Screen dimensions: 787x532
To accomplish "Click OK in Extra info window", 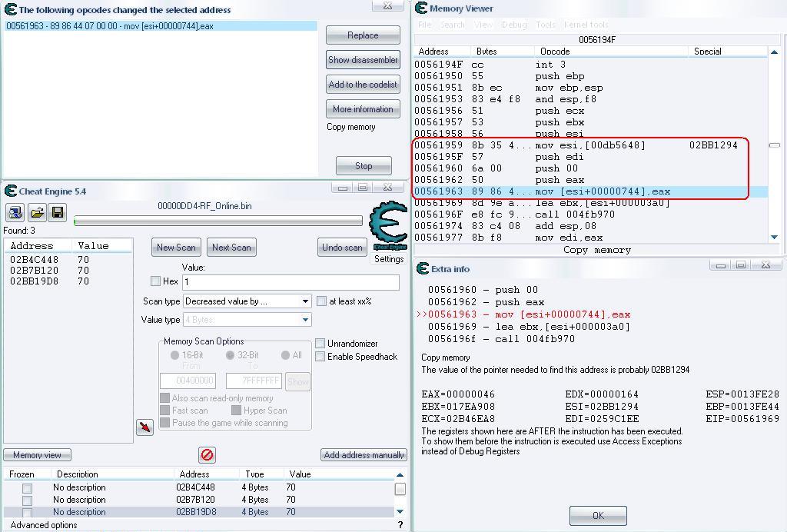I will pos(598,516).
